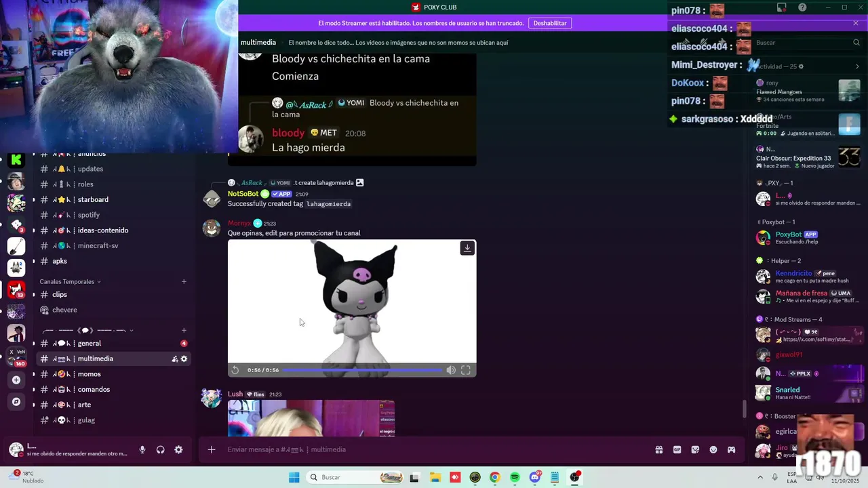Click the Windows taskbar Buscar search box
Viewport: 868px width, 488px height.
356,477
